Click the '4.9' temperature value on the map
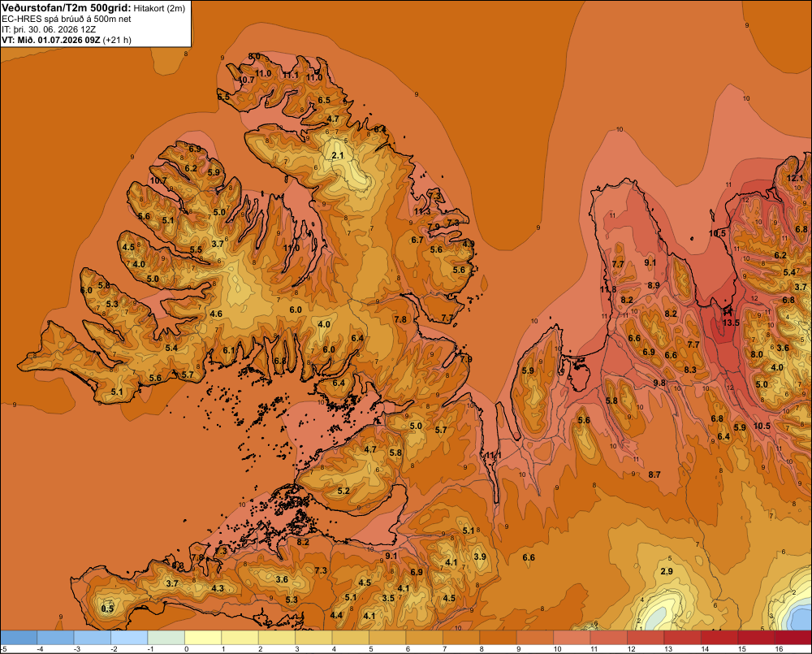The height and width of the screenshot is (654, 812). tap(469, 244)
